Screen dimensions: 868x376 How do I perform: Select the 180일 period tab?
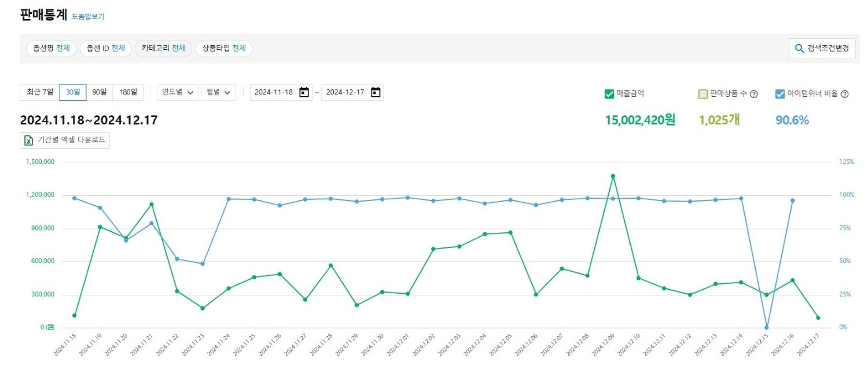(128, 92)
